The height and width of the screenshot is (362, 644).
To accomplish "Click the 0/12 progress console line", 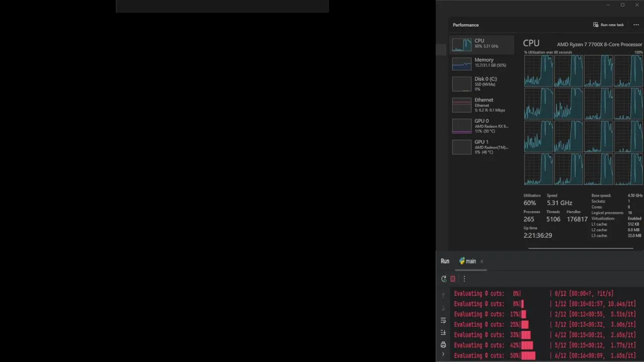I will [534, 294].
